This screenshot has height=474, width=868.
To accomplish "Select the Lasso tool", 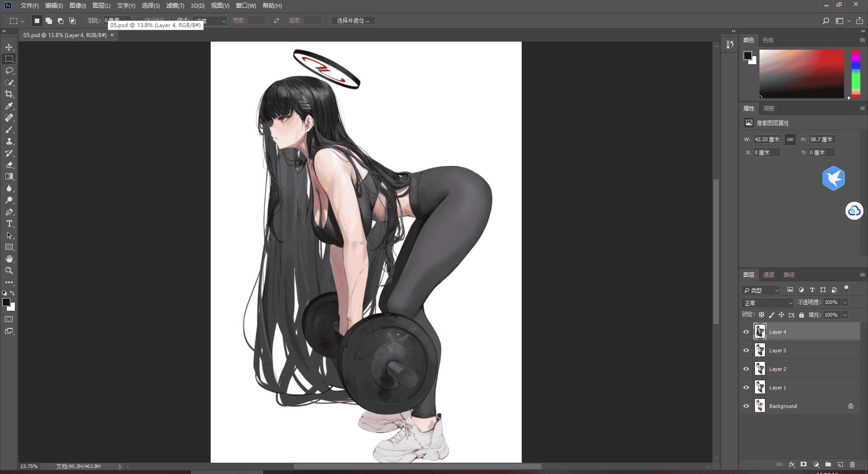I will point(9,71).
